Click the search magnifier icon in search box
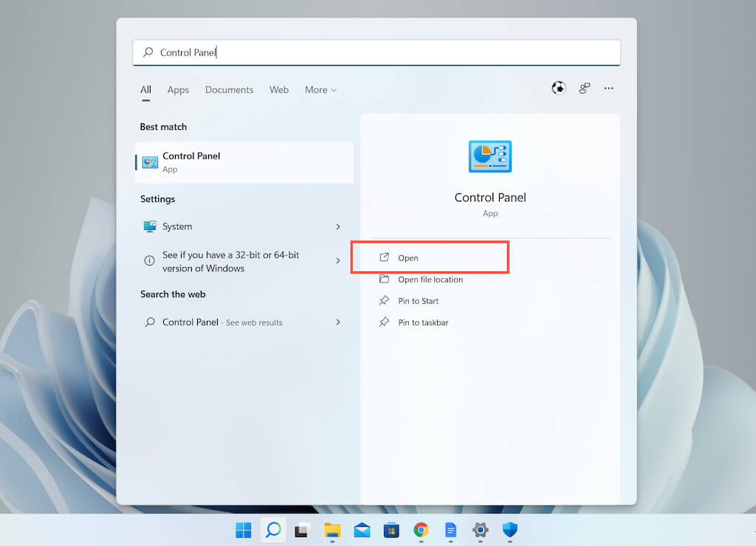The width and height of the screenshot is (756, 546). (148, 52)
